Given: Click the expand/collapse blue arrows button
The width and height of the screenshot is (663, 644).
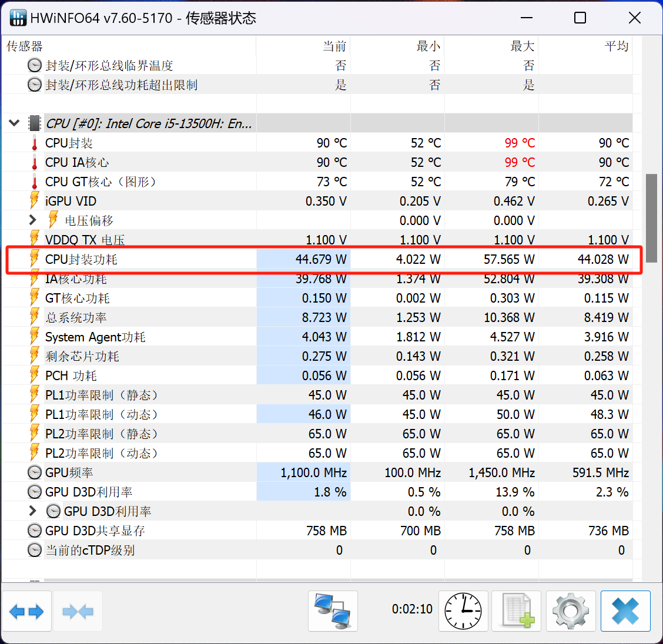Looking at the screenshot, I should pyautogui.click(x=27, y=611).
